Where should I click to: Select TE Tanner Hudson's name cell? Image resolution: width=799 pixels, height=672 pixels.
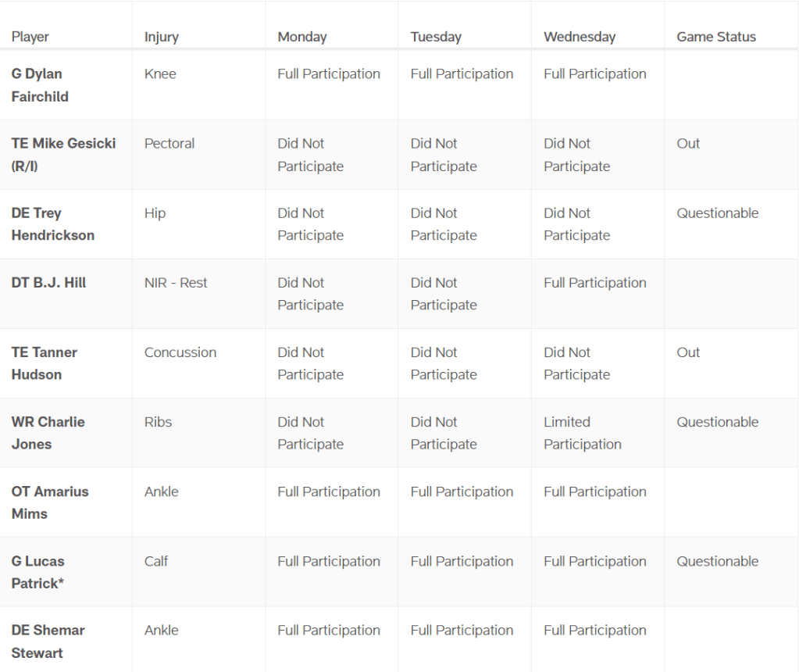click(45, 363)
